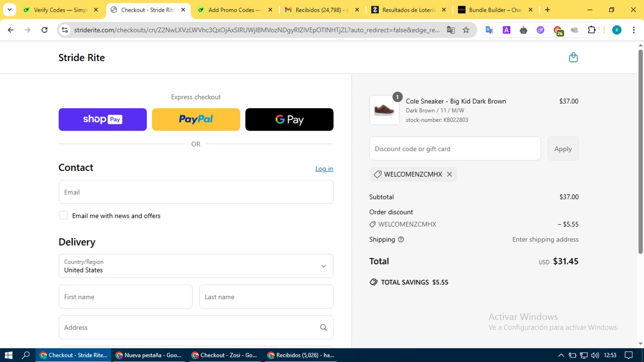Switch to Add Promo Codes tab

click(234, 9)
